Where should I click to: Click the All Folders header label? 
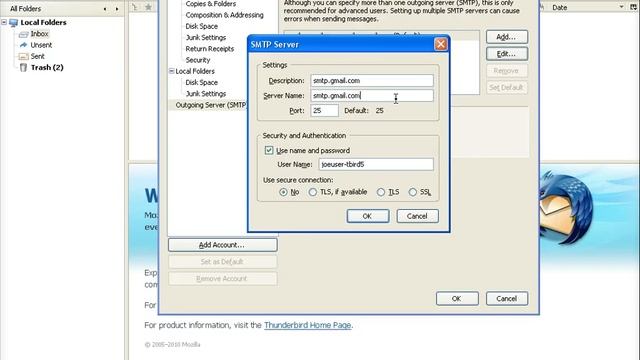click(x=26, y=9)
